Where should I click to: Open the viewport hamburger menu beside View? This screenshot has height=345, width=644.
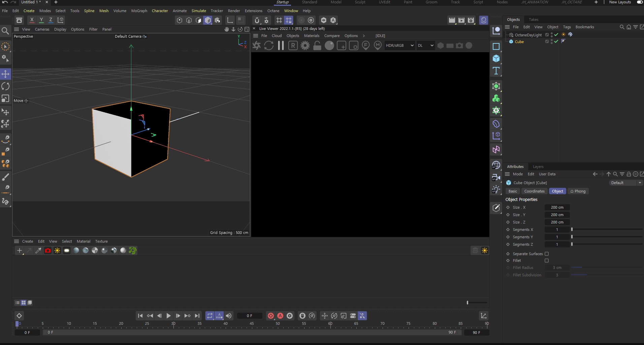pyautogui.click(x=17, y=29)
